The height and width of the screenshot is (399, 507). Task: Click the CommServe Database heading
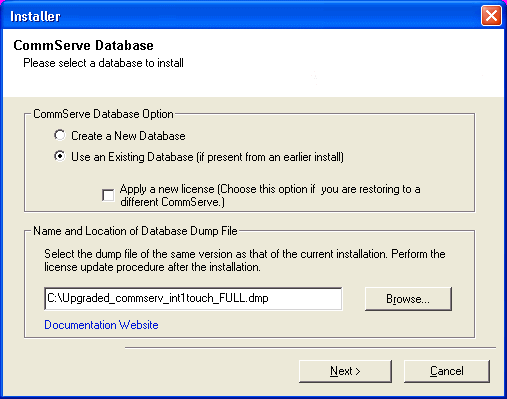(x=83, y=45)
